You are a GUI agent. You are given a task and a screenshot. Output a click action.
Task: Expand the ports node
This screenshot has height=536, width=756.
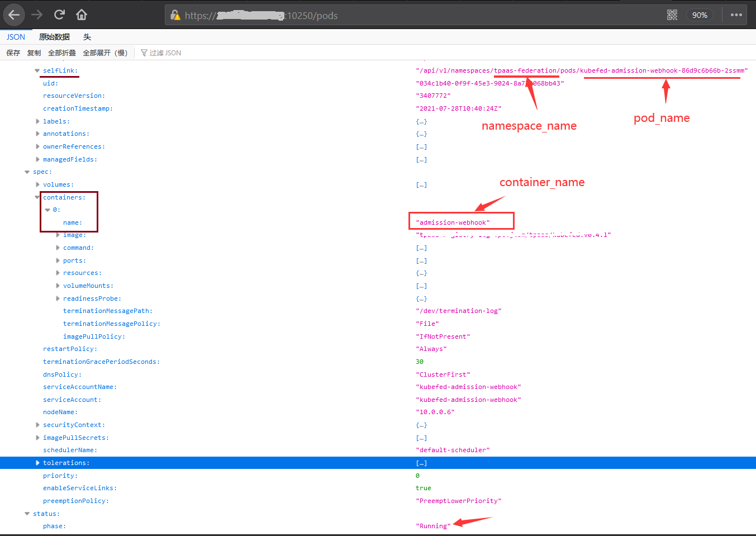tap(58, 260)
